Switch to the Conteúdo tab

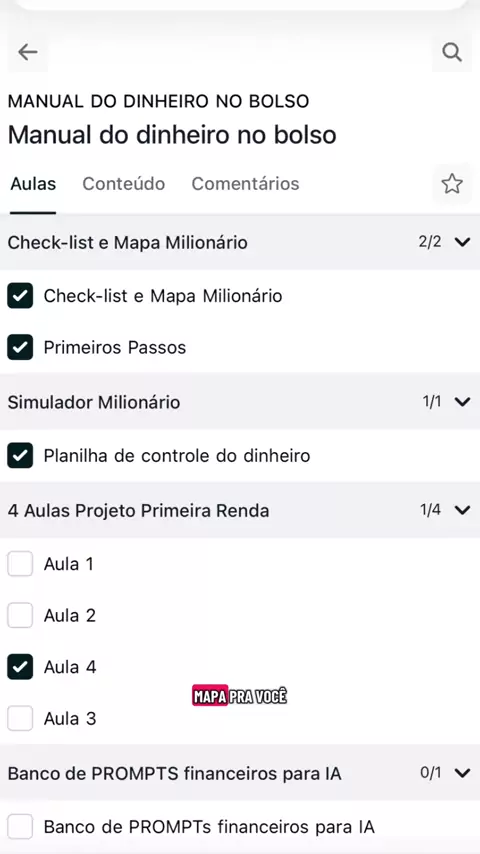[x=124, y=184]
